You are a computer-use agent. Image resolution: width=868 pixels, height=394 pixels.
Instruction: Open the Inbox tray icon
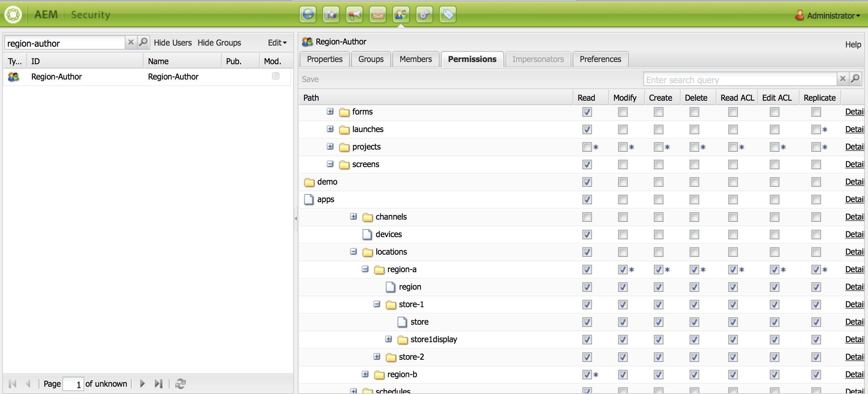point(378,15)
